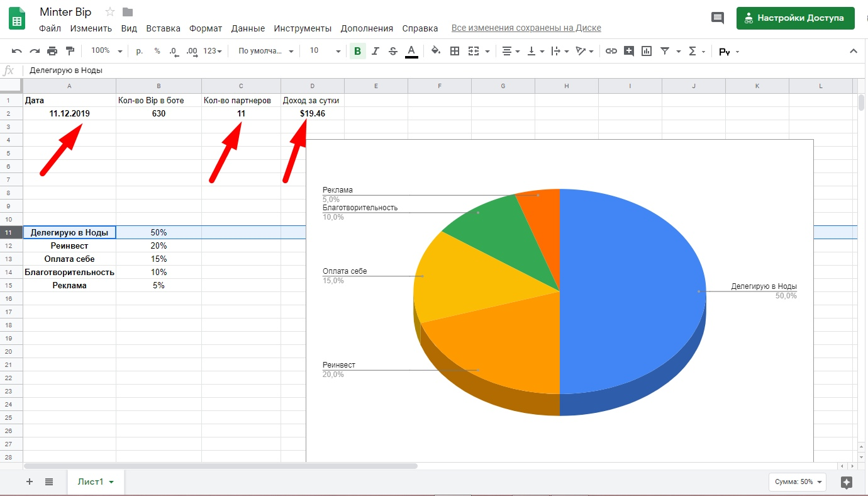Open Google Sheets home icon
Viewport: 868px width, 496px height.
point(17,19)
